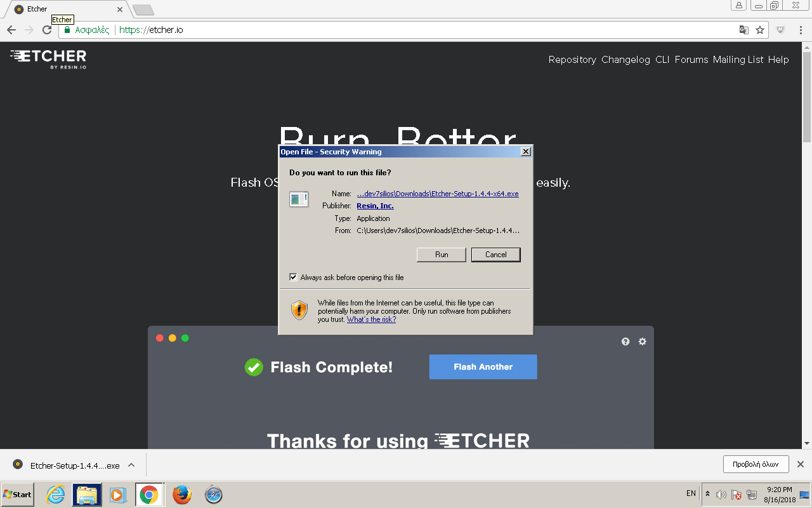The height and width of the screenshot is (508, 812).
Task: Click the Προβολή όλων downloads button
Action: (x=756, y=464)
